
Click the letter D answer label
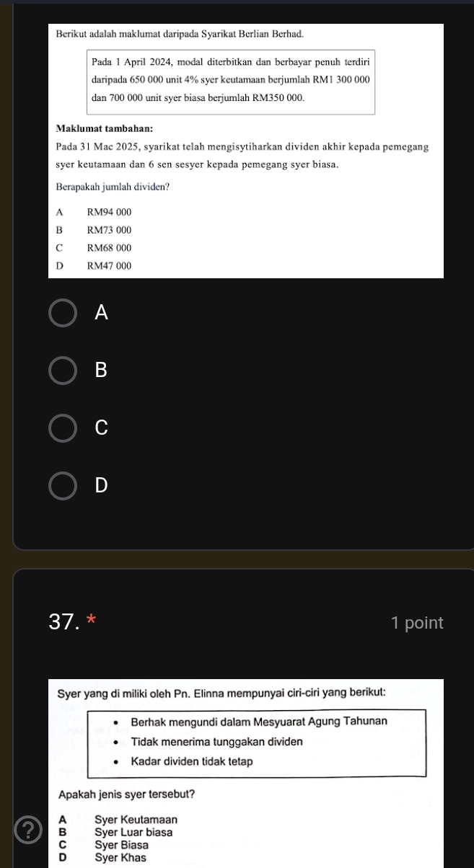pyautogui.click(x=101, y=485)
